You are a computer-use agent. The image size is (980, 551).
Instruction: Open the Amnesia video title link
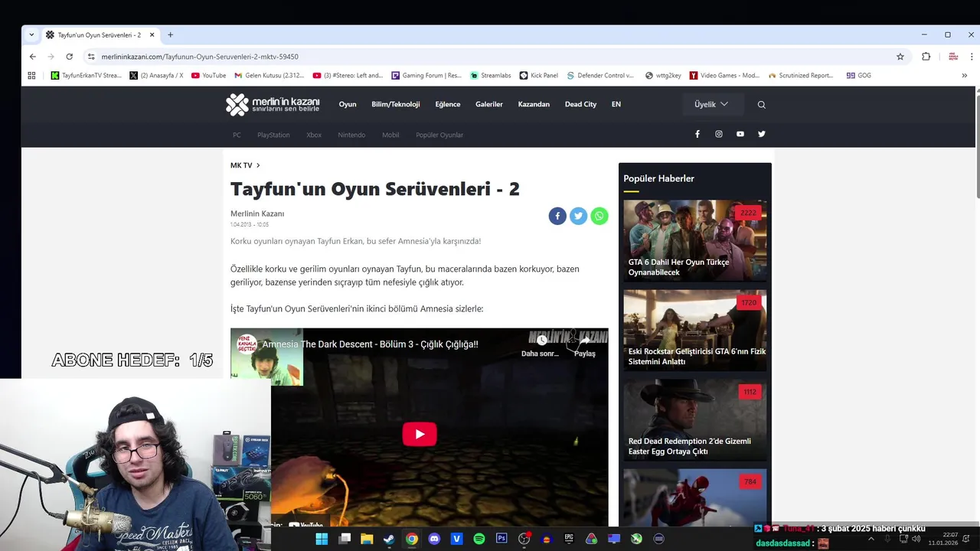pos(370,344)
